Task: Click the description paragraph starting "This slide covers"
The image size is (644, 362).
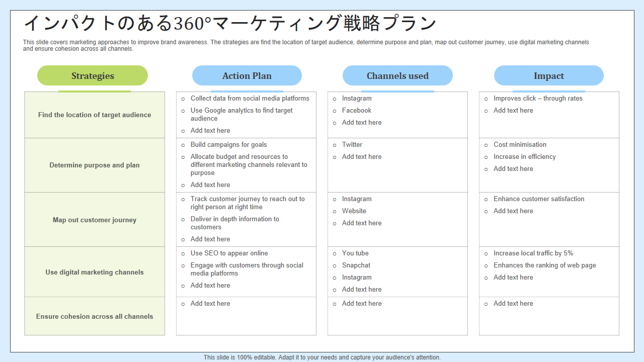Action: coord(306,46)
